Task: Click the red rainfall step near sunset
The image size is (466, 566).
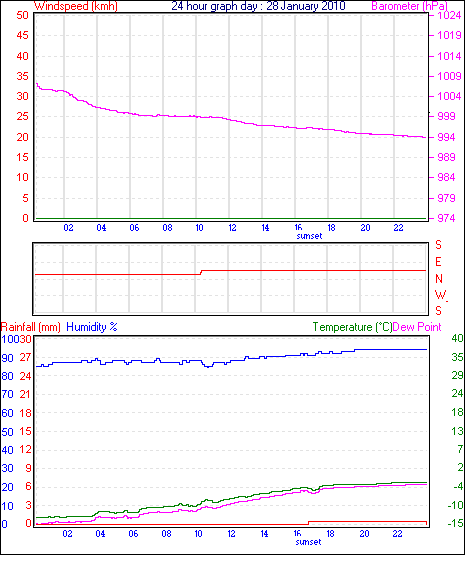Action: point(309,522)
